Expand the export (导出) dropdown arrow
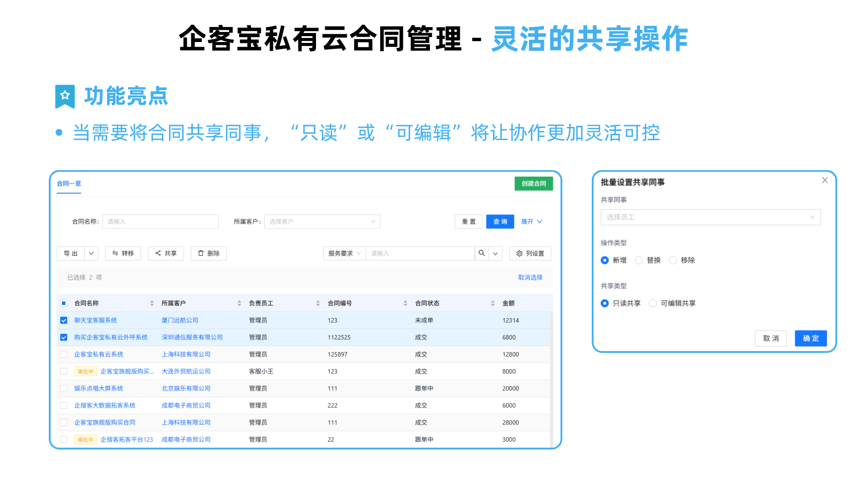Viewport: 868px width, 488px height. click(91, 253)
